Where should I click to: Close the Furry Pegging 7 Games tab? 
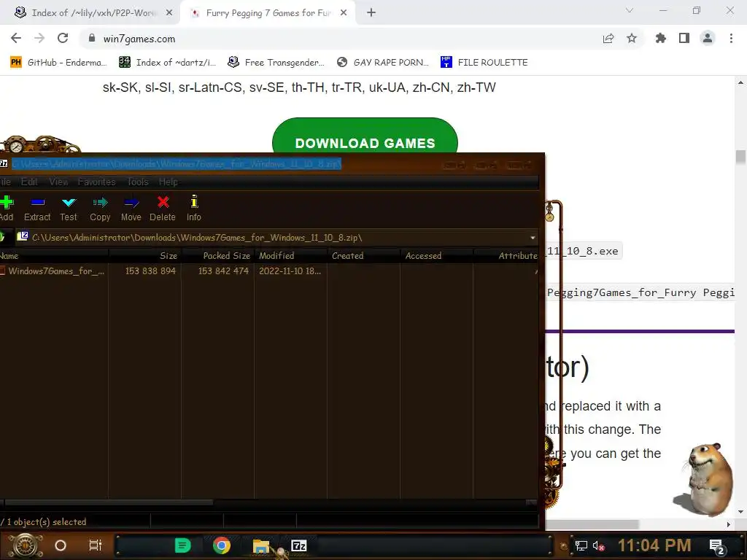pos(344,13)
